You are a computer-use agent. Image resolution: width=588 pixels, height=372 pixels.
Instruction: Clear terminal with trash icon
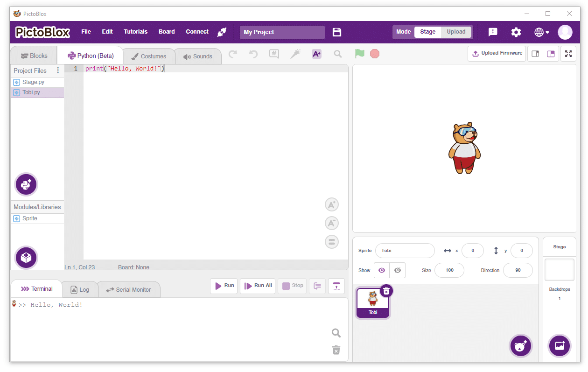point(336,350)
